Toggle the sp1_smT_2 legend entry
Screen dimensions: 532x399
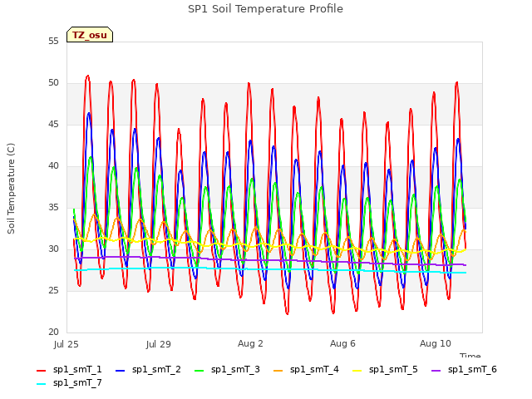[148, 369]
